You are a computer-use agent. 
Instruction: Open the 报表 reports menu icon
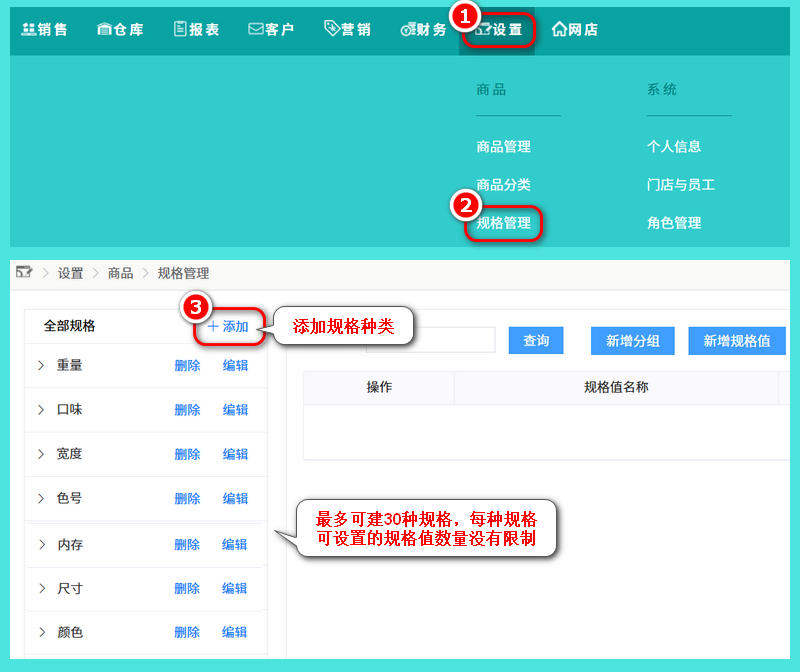tap(180, 30)
